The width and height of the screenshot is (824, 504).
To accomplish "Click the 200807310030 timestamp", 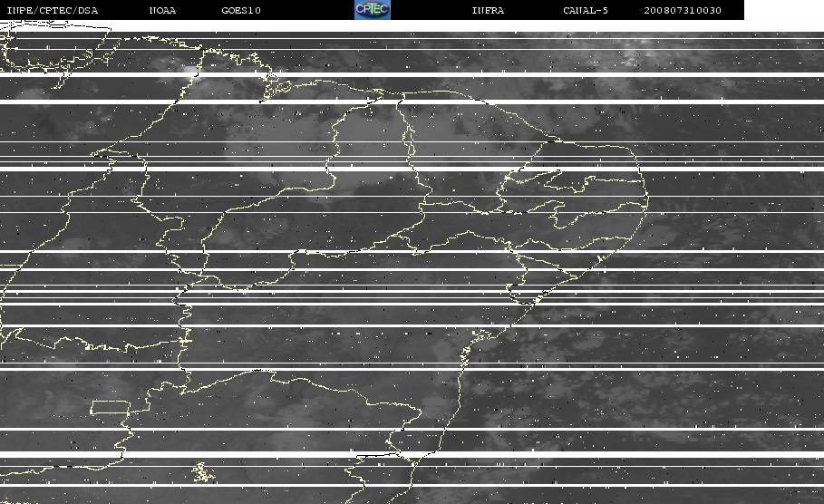I will point(682,10).
